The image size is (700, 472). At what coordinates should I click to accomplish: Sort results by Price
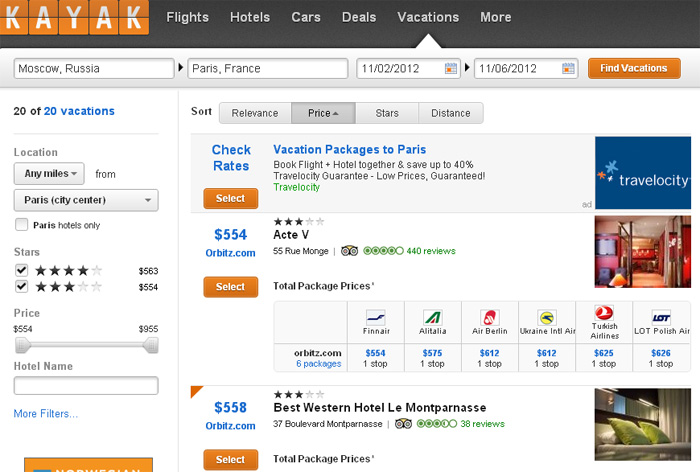(323, 113)
